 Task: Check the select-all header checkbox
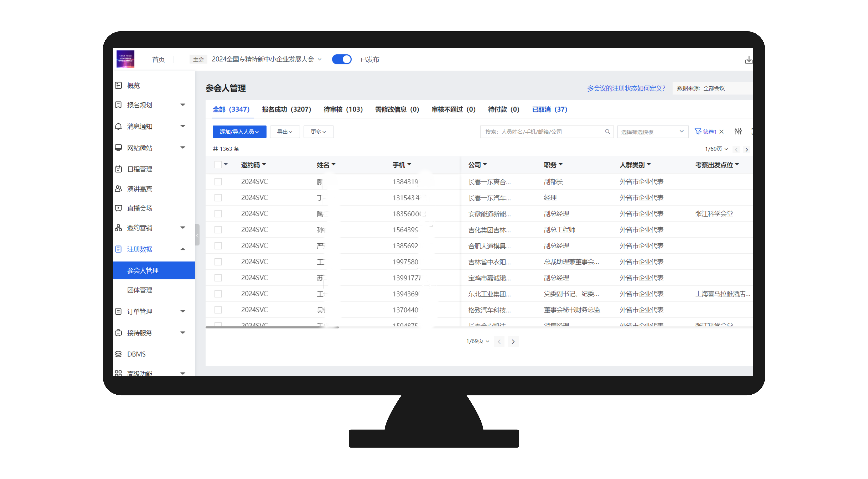(218, 165)
